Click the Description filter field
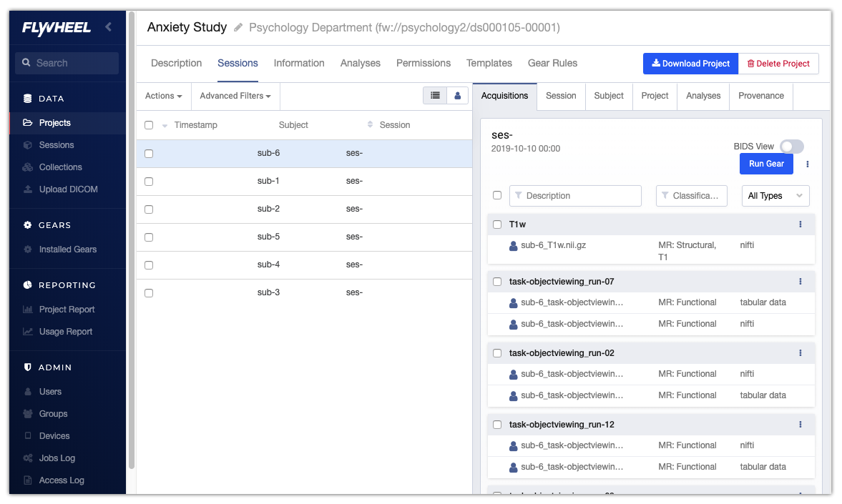The image size is (842, 504). point(575,196)
